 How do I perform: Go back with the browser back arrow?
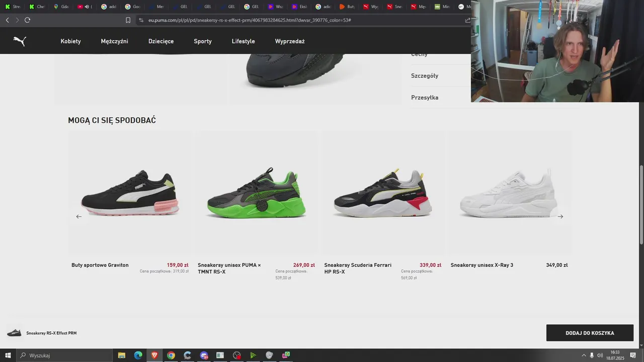click(7, 20)
